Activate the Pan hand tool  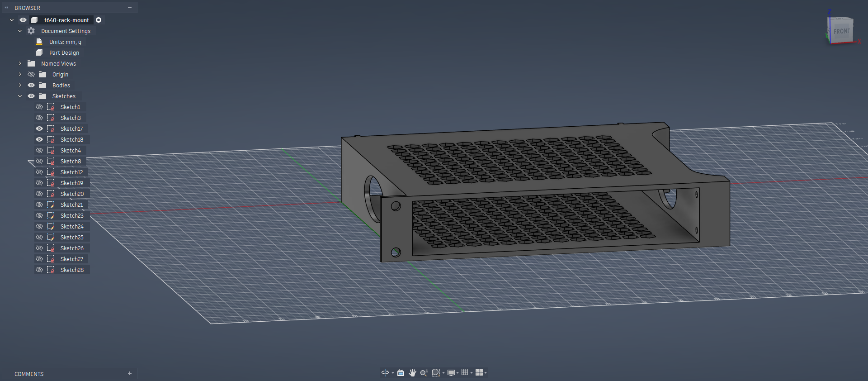412,372
